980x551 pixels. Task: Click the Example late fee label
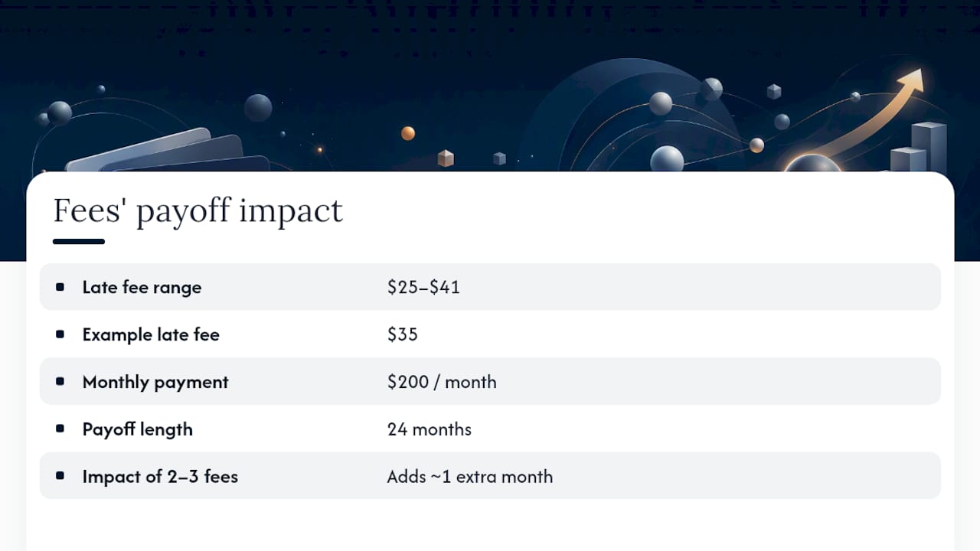(x=151, y=335)
